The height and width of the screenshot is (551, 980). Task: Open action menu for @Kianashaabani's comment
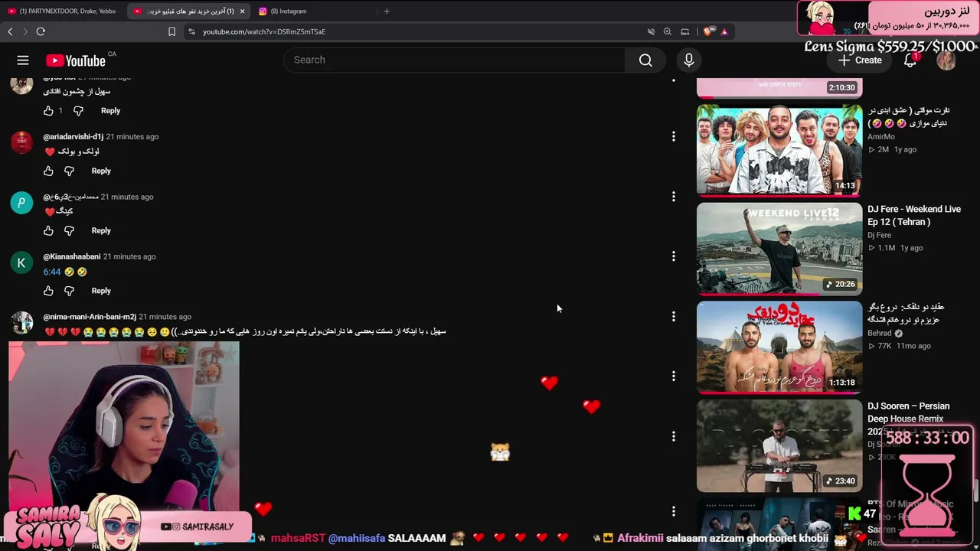(x=674, y=256)
